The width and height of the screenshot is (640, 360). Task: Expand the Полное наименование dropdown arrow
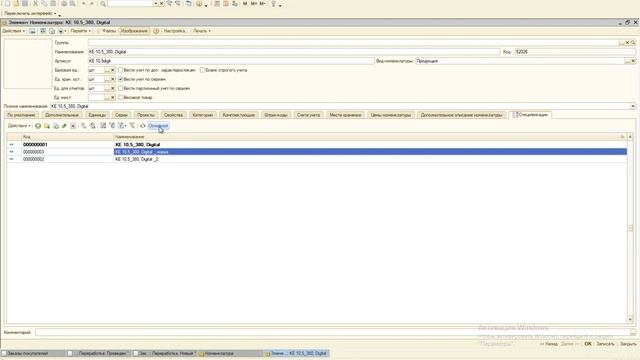tap(633, 106)
